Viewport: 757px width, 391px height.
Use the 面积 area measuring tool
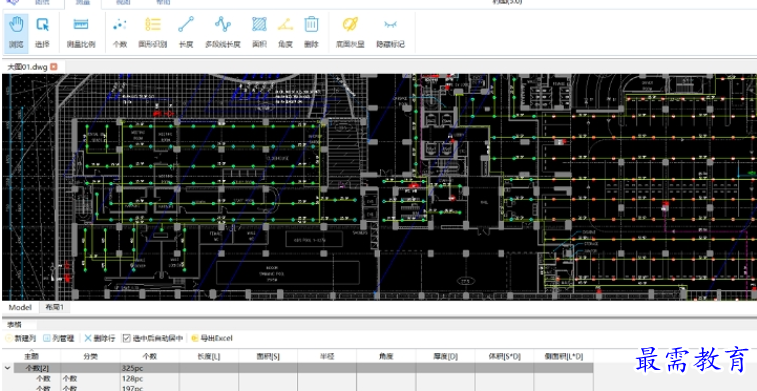pyautogui.click(x=259, y=32)
